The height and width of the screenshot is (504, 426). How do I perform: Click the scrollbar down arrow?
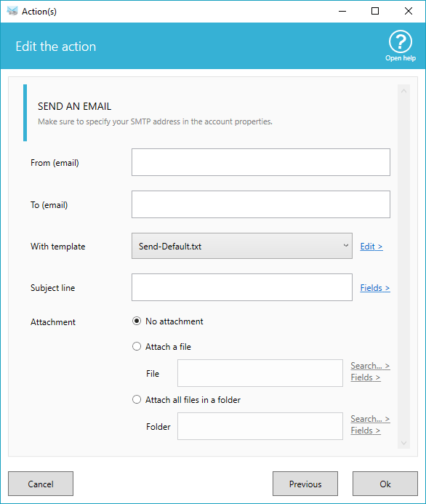tap(404, 443)
